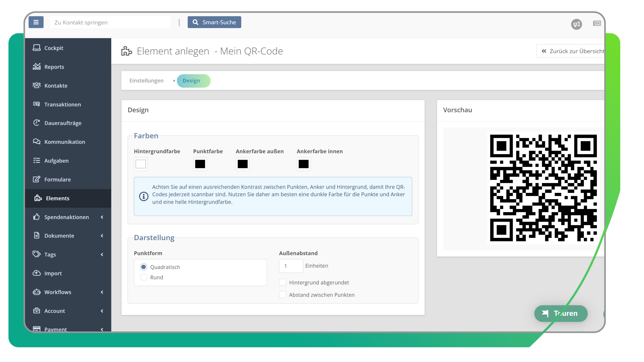Expand the Workflows section
644x362 pixels.
(x=58, y=292)
